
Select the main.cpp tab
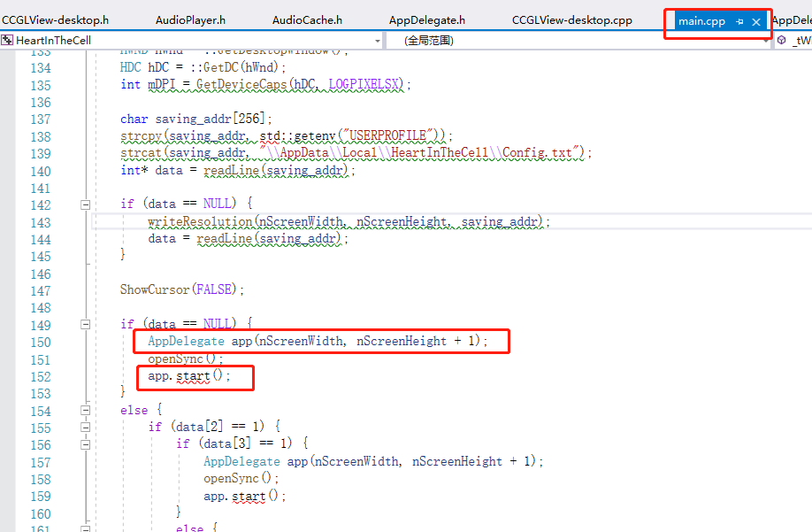[x=701, y=22]
